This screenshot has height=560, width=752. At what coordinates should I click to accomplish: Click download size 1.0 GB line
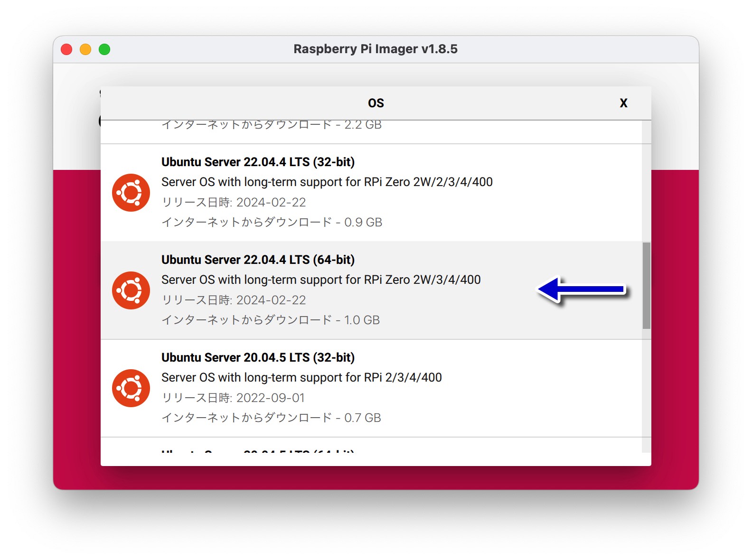point(271,320)
